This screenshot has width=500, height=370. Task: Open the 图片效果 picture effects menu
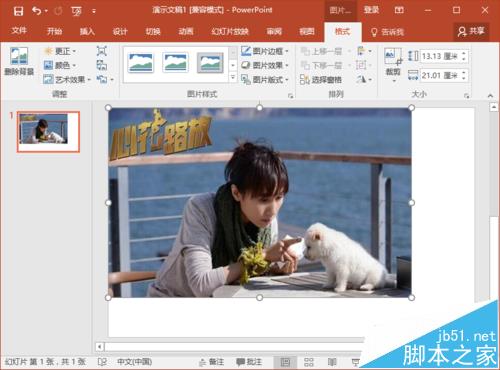point(265,65)
